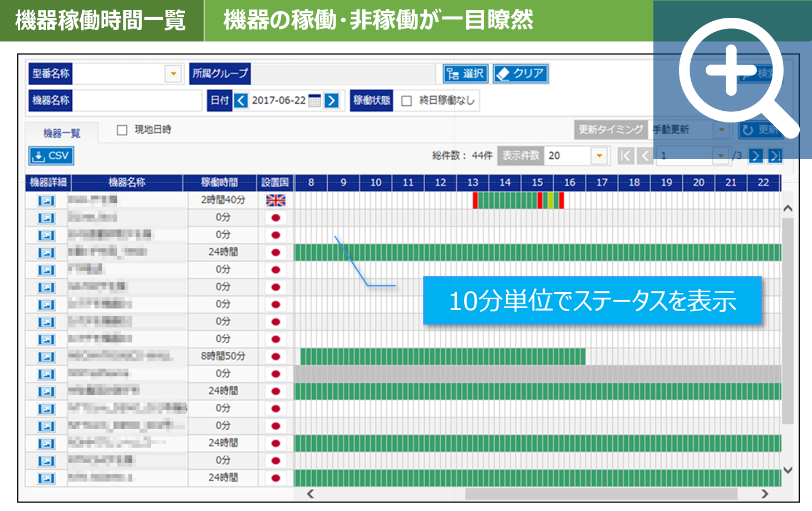
Task: Expand the 型番名称 dropdown arrow
Action: point(174,73)
